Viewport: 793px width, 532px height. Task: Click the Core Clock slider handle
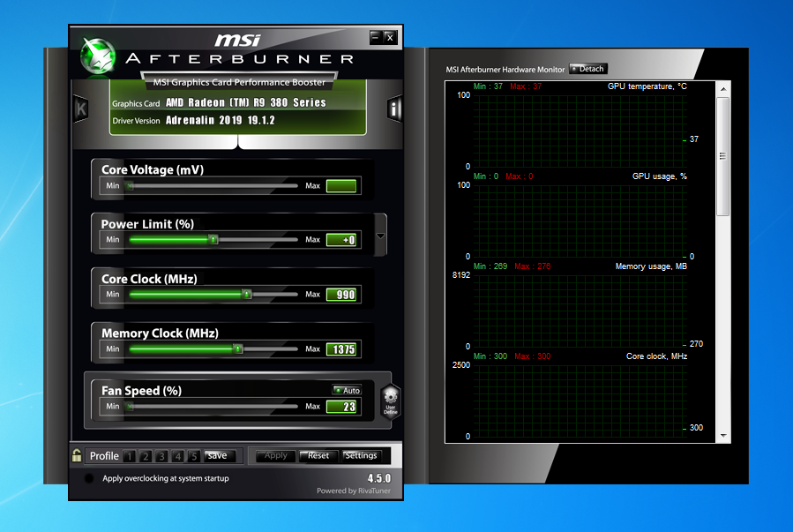[x=247, y=294]
